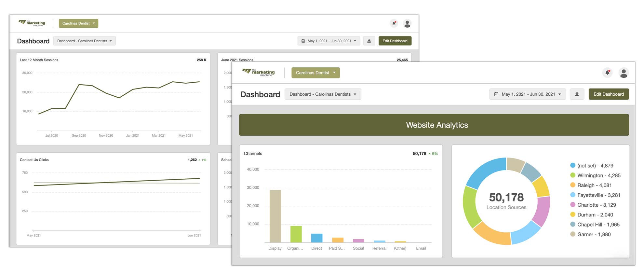Click Edit Dashboard in back window
Viewport: 644px width, 275px height.
[x=395, y=41]
